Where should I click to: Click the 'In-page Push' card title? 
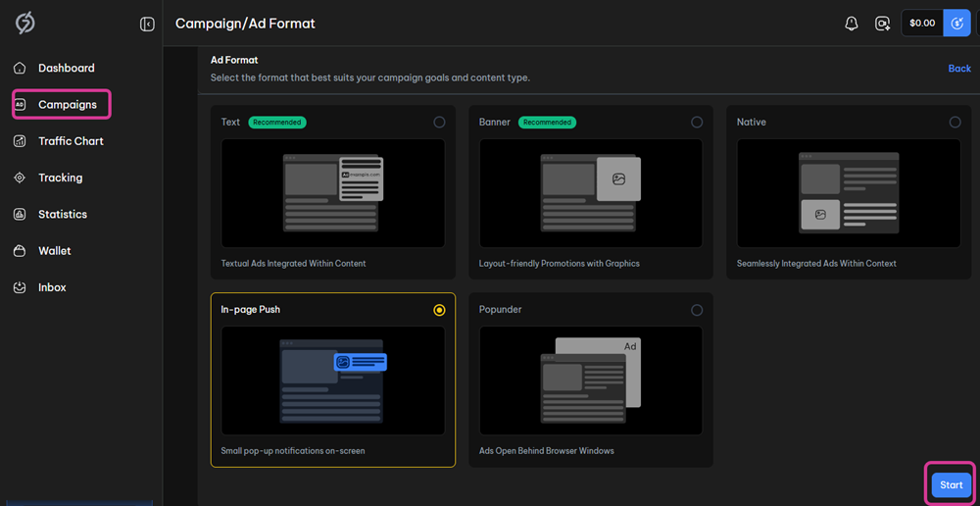pyautogui.click(x=251, y=310)
